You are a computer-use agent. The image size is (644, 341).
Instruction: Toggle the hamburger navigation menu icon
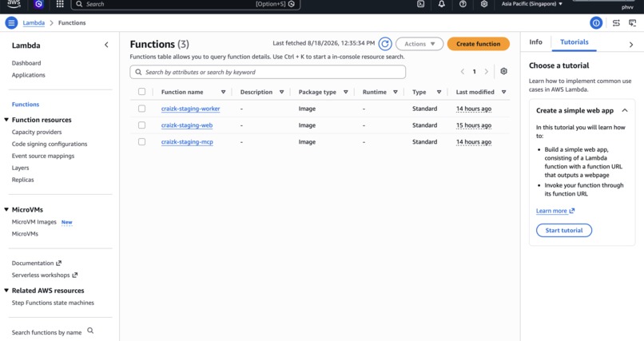[x=11, y=23]
